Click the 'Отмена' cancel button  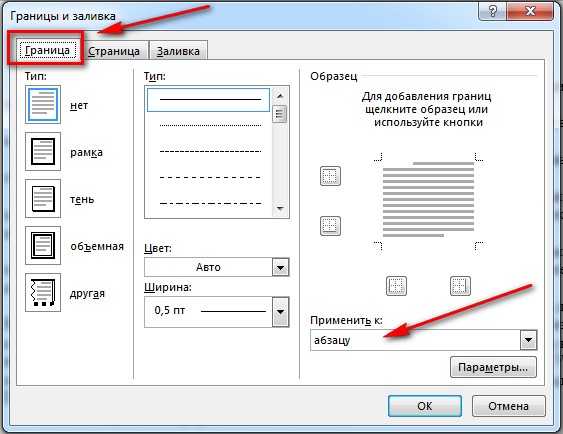coord(508,406)
